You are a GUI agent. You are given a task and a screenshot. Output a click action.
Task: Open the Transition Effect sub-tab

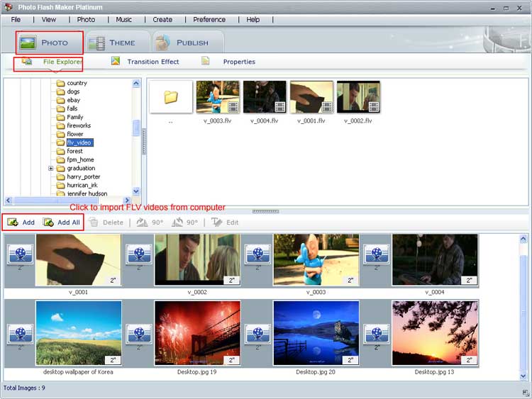(145, 62)
